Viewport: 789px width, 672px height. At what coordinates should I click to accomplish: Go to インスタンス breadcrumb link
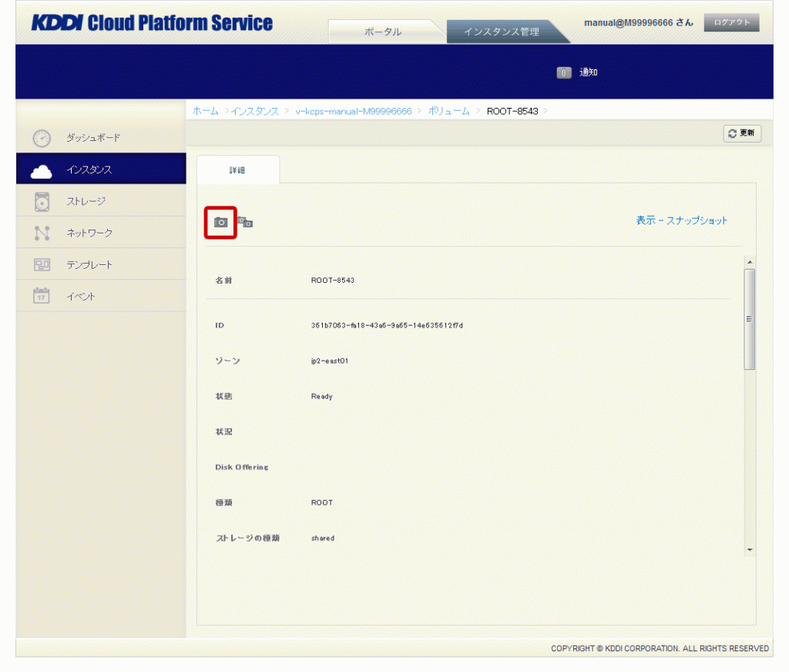click(254, 111)
